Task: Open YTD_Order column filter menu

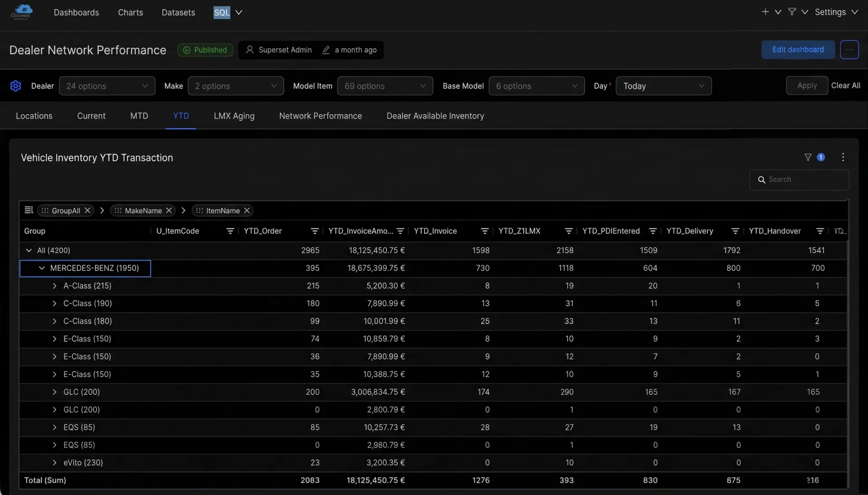Action: click(x=315, y=231)
